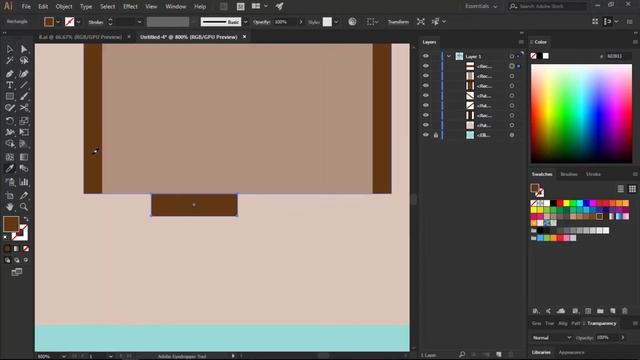
Task: Swap fill and stroke colors arrow
Action: (26, 219)
